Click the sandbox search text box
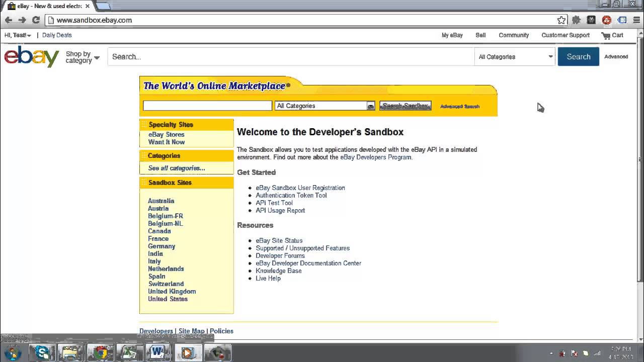644x362 pixels. click(207, 106)
